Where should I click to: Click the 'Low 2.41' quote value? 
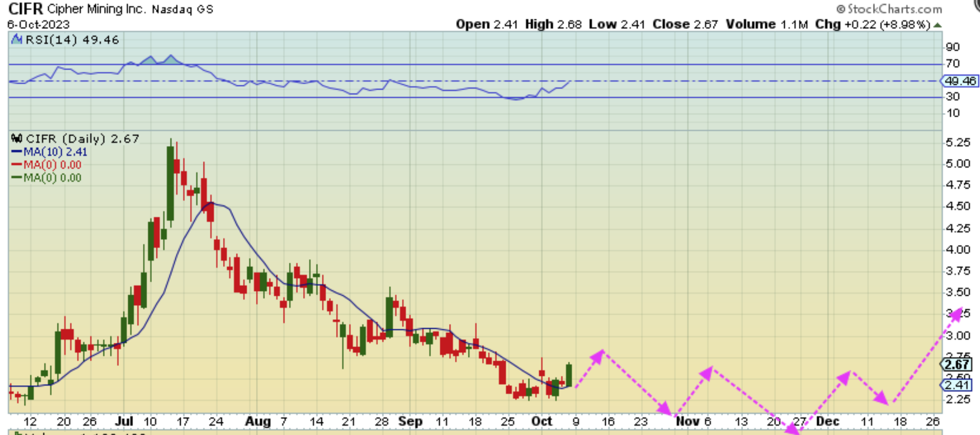point(617,25)
